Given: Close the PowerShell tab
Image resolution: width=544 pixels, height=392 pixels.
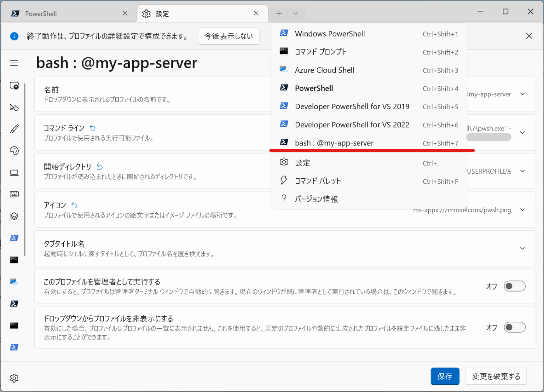Looking at the screenshot, I should pos(125,13).
